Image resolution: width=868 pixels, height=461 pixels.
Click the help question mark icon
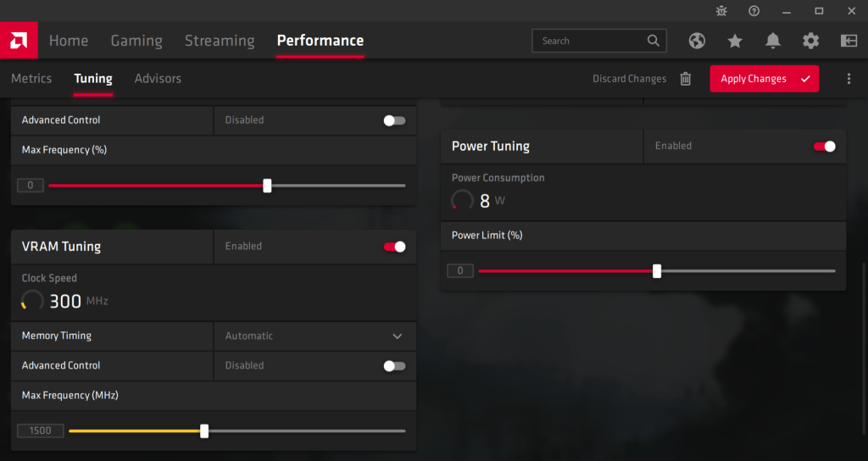(754, 11)
